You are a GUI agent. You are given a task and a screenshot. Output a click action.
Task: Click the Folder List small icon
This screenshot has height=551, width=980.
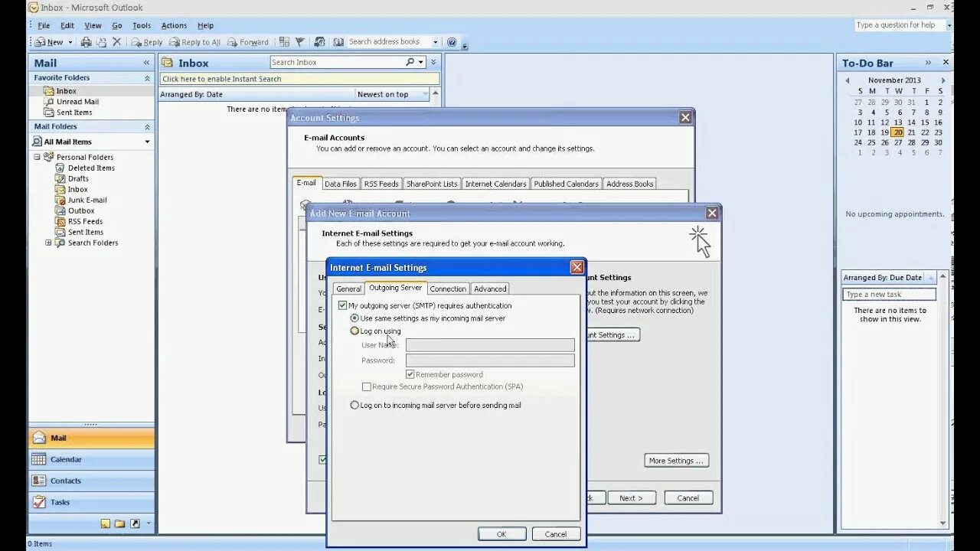120,524
